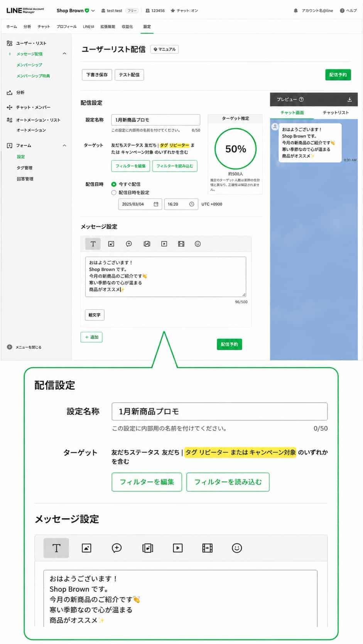The width and height of the screenshot is (363, 644).
Task: Click the green shield badge next to Shop Brown
Action: (87, 11)
